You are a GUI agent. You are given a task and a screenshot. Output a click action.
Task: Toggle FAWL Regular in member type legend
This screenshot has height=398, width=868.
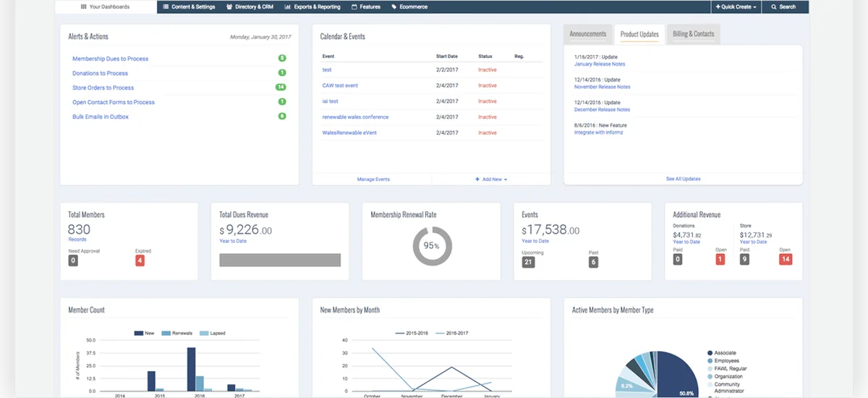click(x=726, y=368)
